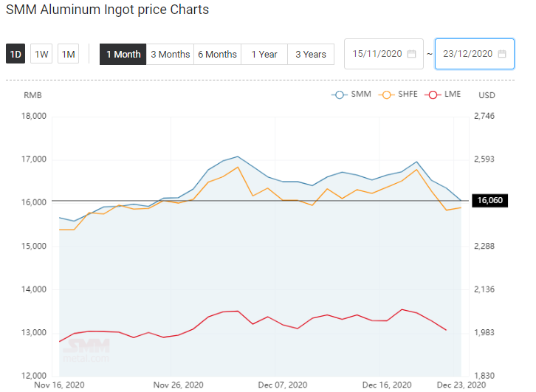Viewport: 536px width, 392px height.
Task: Switch to the 1 Year range tab
Action: [x=264, y=54]
